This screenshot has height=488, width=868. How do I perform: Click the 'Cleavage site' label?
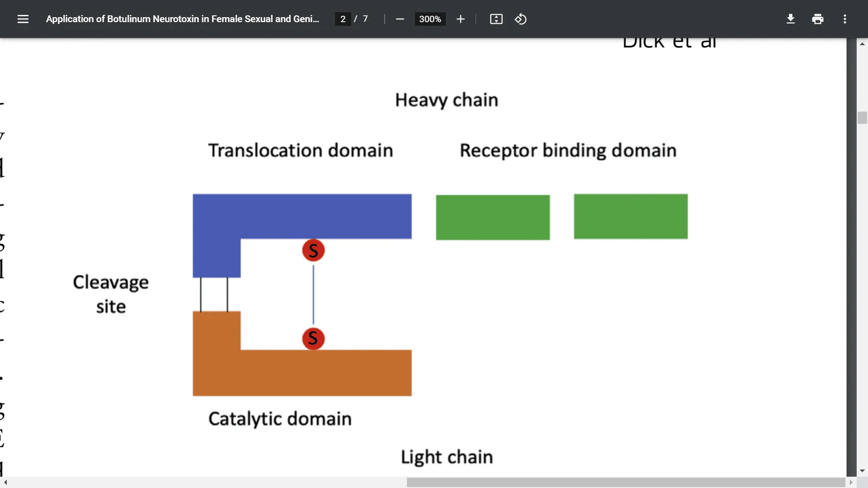(x=111, y=294)
